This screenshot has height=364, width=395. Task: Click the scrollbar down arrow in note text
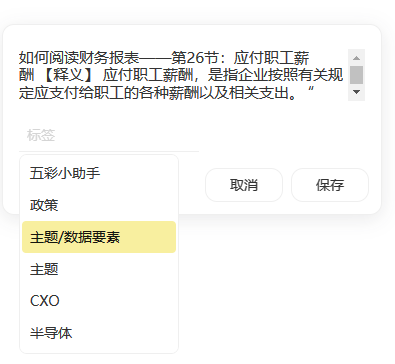356,92
